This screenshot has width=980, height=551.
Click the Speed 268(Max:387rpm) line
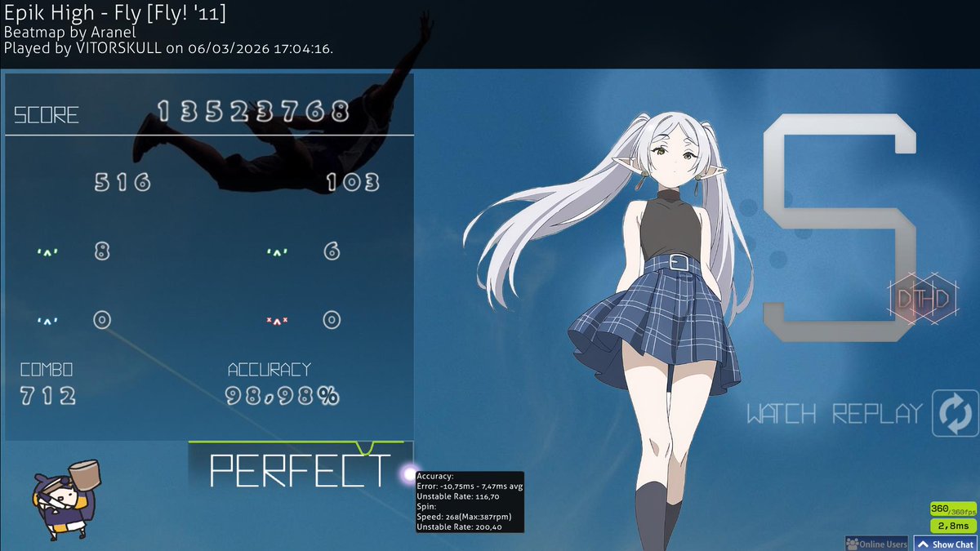465,517
